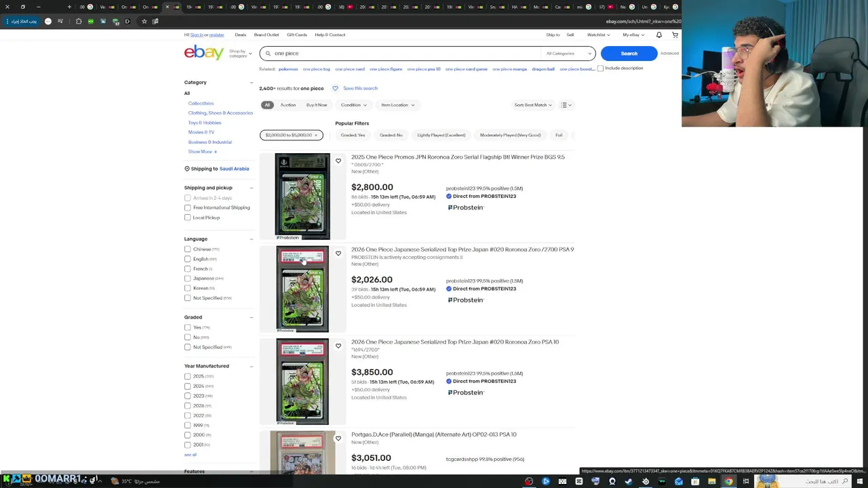Open the Collectibles category link
Viewport: 868px width, 488px height.
click(201, 103)
